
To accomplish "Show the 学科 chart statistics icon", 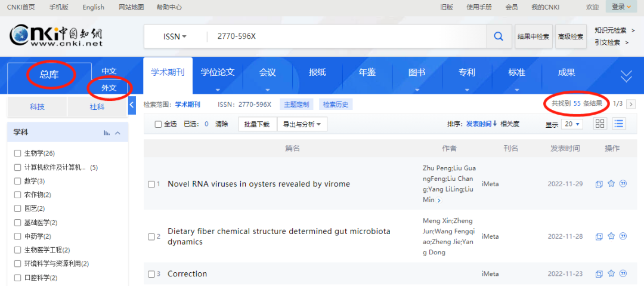I will click(x=107, y=133).
